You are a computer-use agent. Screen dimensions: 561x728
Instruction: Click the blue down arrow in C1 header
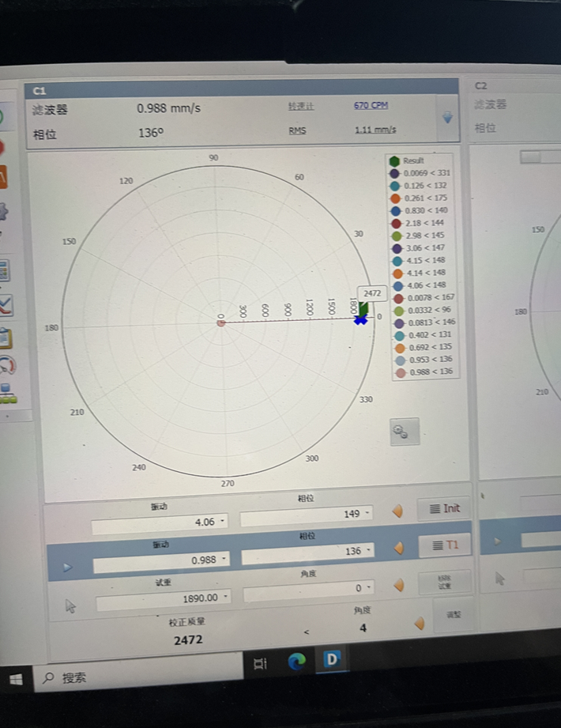(447, 118)
